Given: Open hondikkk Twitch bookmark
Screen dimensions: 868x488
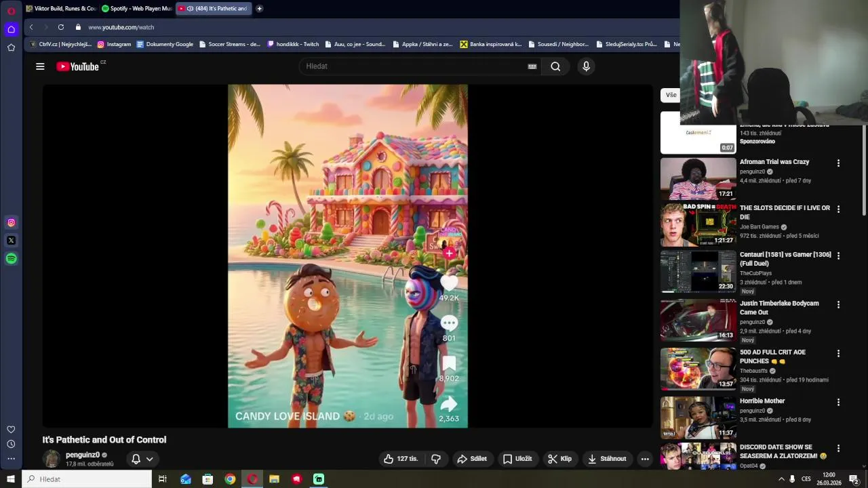Looking at the screenshot, I should click(293, 44).
